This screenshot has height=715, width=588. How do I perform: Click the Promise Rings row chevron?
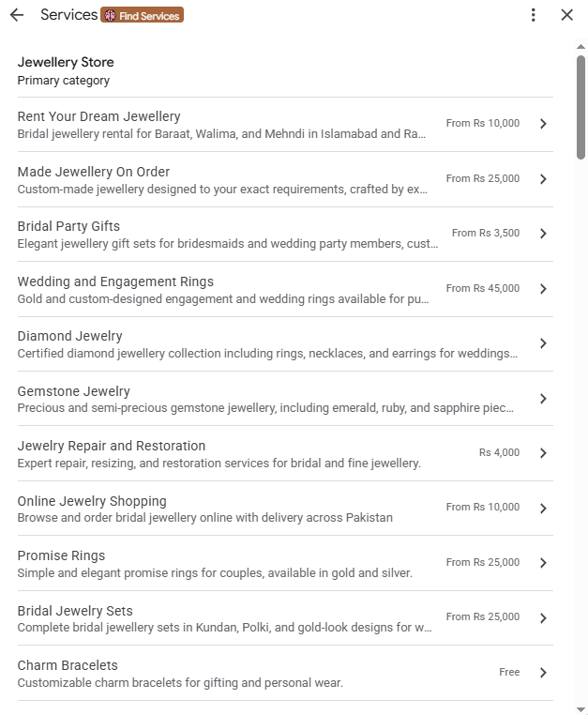[543, 563]
